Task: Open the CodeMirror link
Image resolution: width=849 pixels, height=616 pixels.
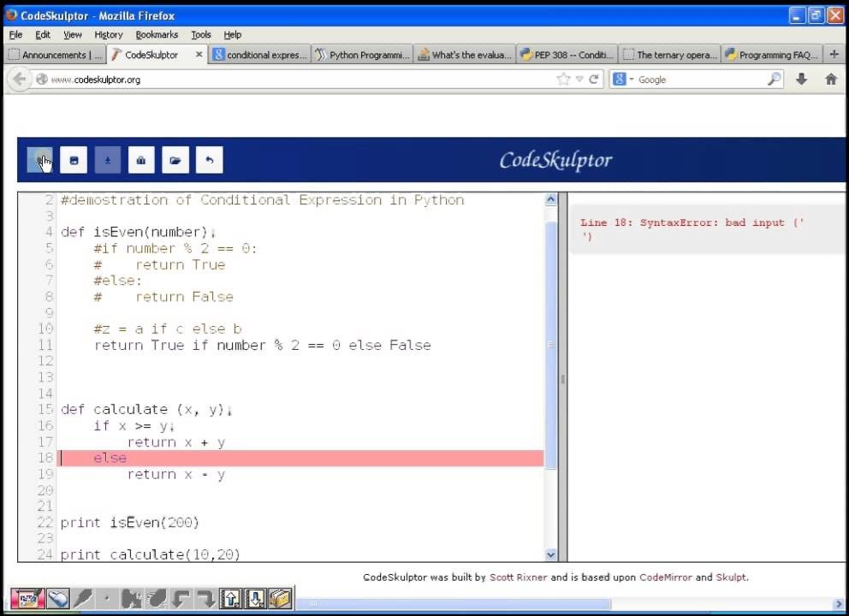Action: (666, 577)
